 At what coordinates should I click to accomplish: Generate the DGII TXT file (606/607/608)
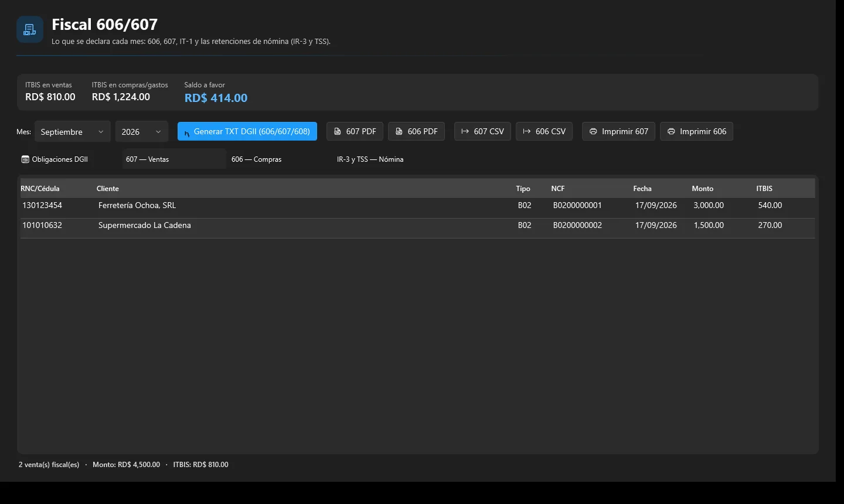(247, 131)
